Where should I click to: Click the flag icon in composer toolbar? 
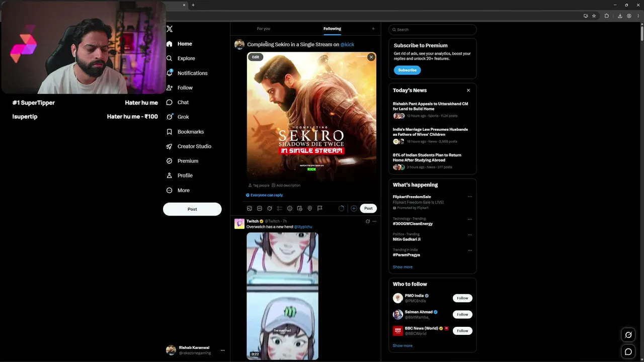(319, 208)
